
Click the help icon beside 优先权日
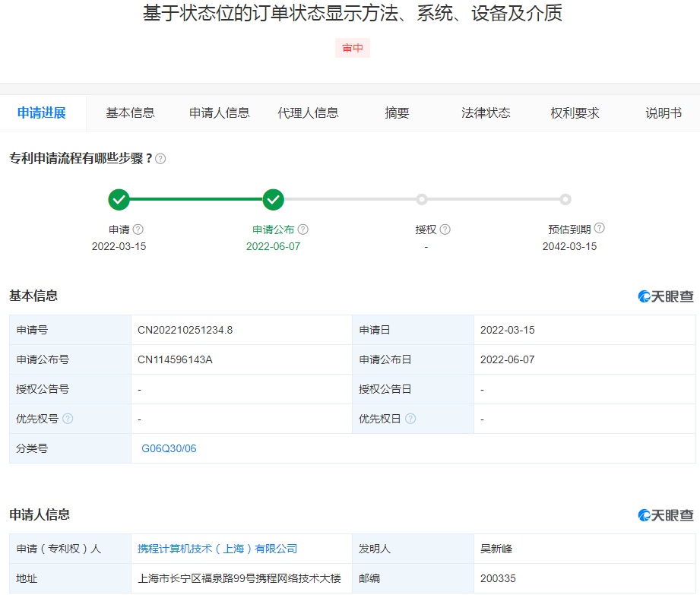[x=410, y=419]
